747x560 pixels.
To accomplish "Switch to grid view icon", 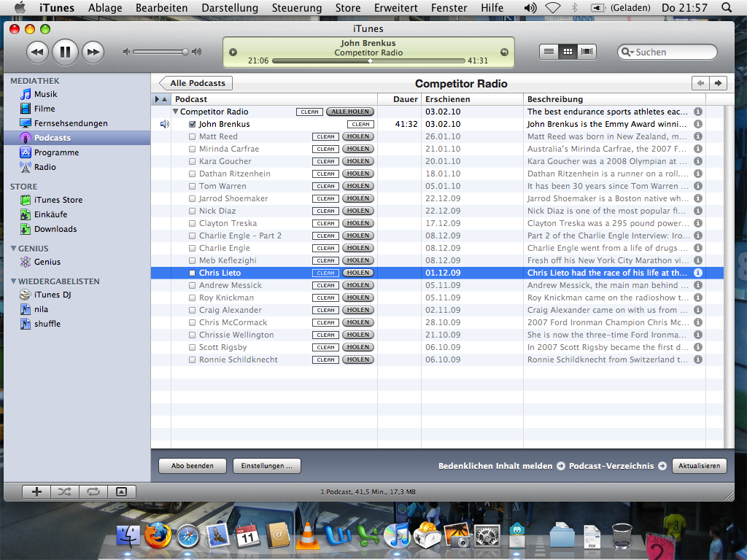I will 568,52.
